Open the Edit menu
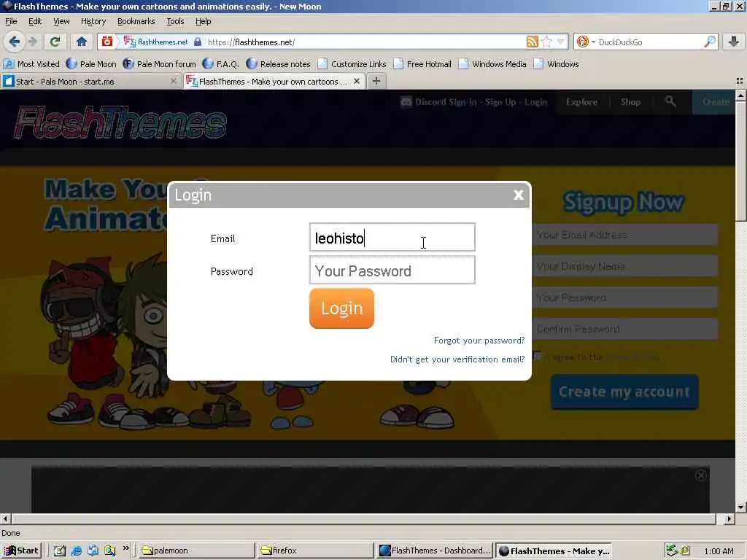The width and height of the screenshot is (747, 560). [35, 21]
